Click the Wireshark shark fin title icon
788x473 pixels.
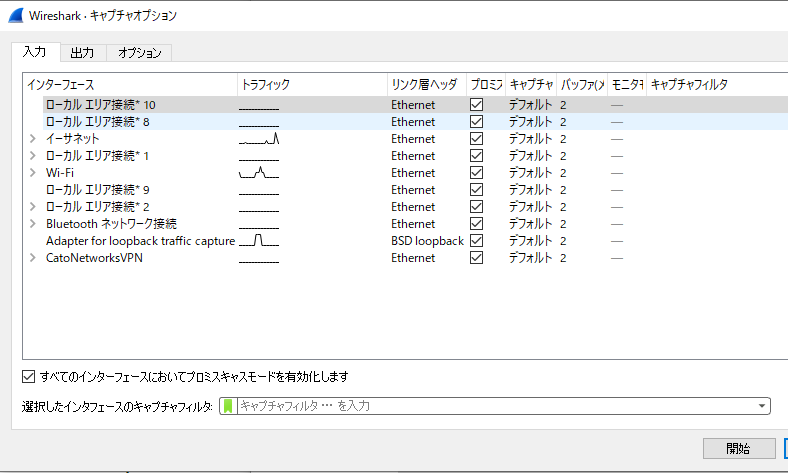[16, 16]
